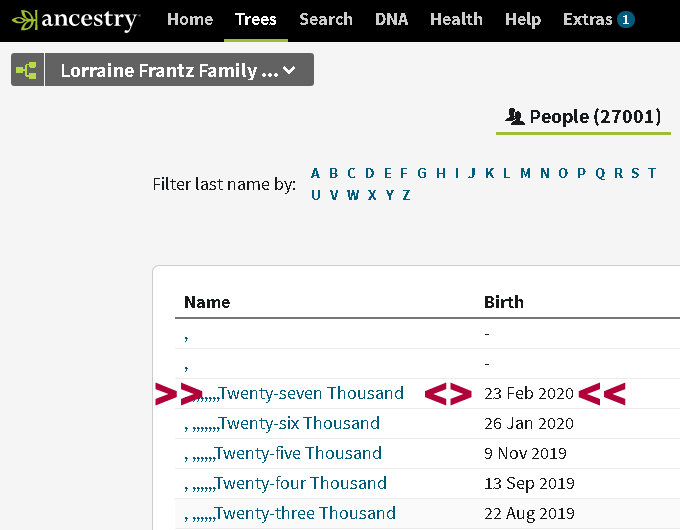The width and height of the screenshot is (680, 530).
Task: Filter last names by letter M
Action: pyautogui.click(x=525, y=173)
